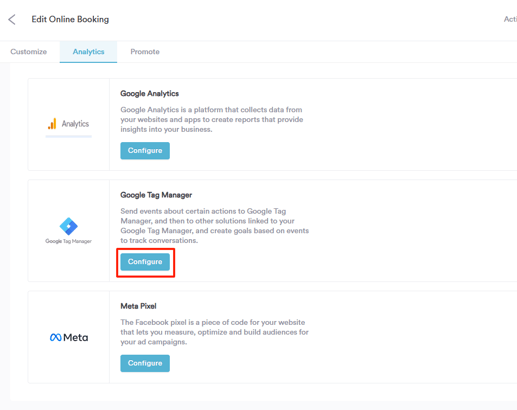The image size is (517, 410).
Task: Click the back arrow icon
Action: tap(12, 19)
